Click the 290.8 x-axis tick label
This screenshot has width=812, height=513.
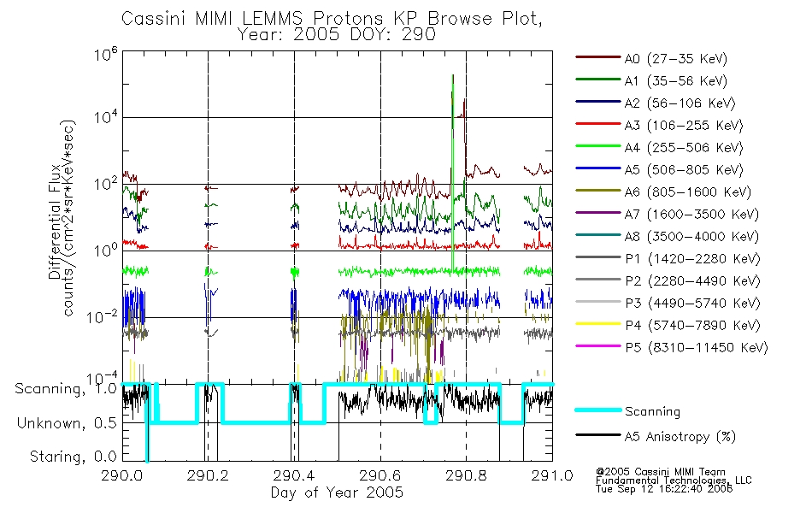click(x=466, y=475)
